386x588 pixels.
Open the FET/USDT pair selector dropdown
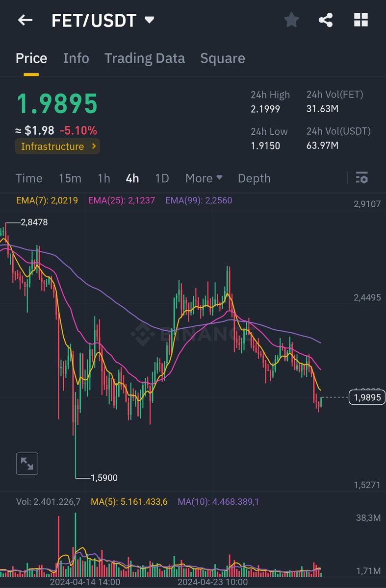(x=103, y=20)
